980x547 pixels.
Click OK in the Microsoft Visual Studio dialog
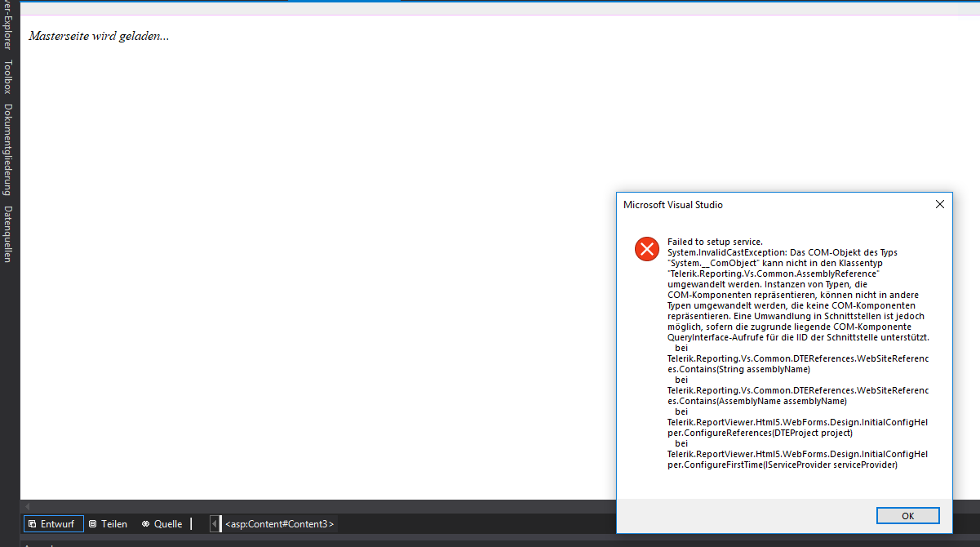[x=907, y=516]
